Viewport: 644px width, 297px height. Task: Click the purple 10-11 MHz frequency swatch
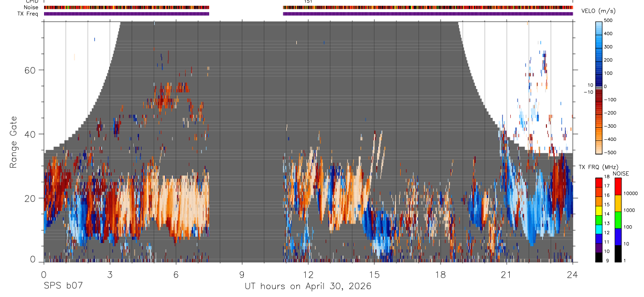click(599, 248)
